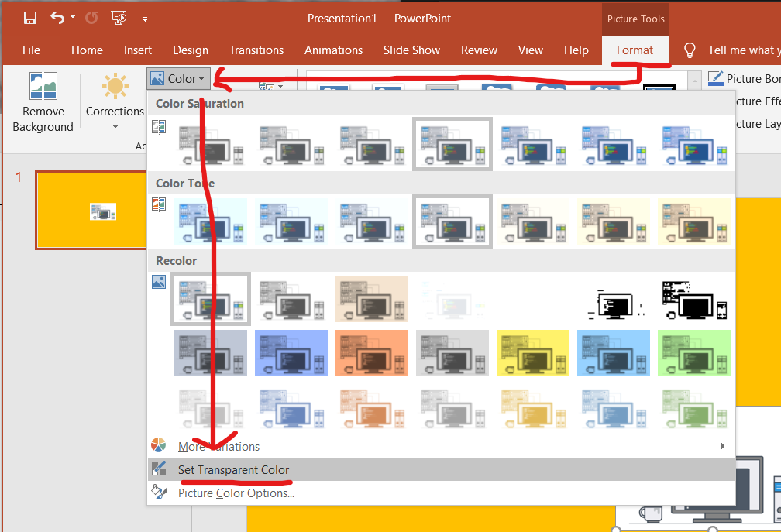
Task: Open the Help tab
Action: [576, 50]
